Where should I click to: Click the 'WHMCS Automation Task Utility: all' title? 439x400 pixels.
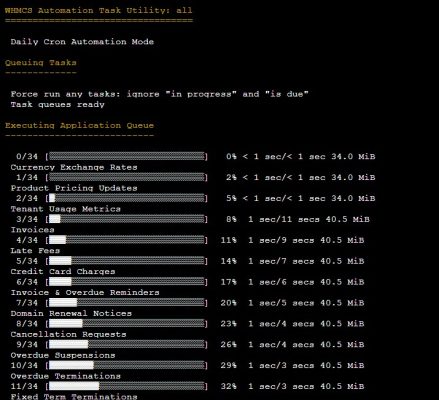[99, 10]
